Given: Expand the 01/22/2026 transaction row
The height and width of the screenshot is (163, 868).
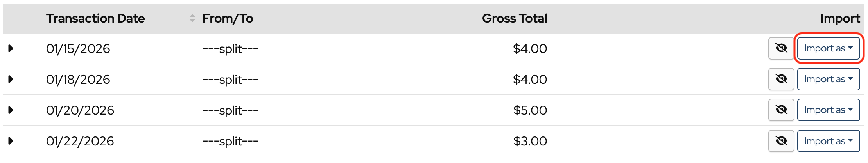Looking at the screenshot, I should pyautogui.click(x=11, y=141).
